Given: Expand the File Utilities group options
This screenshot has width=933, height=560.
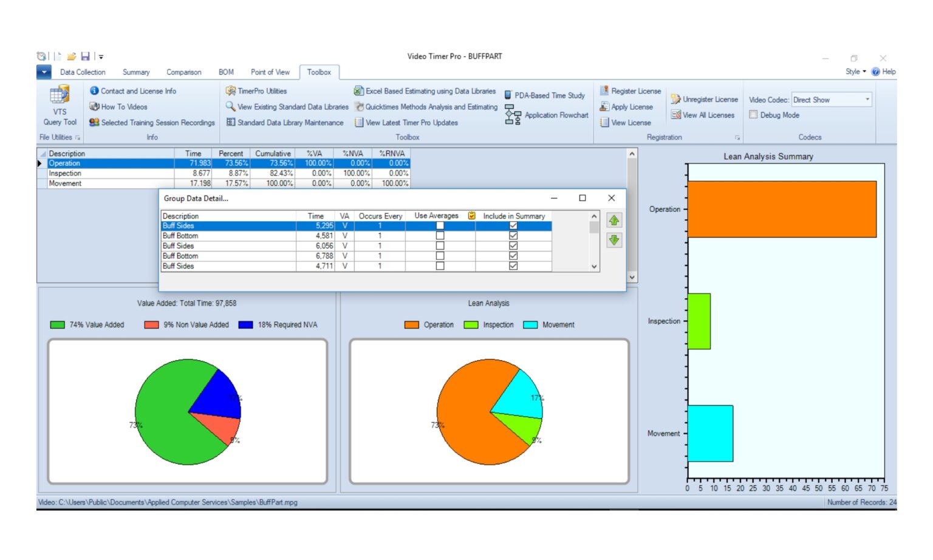Looking at the screenshot, I should (77, 137).
